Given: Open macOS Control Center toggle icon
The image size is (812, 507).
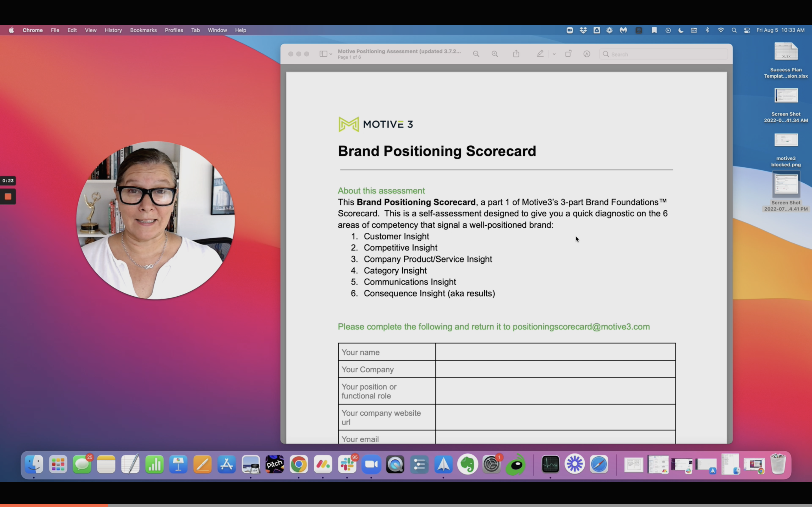Looking at the screenshot, I should pos(747,30).
